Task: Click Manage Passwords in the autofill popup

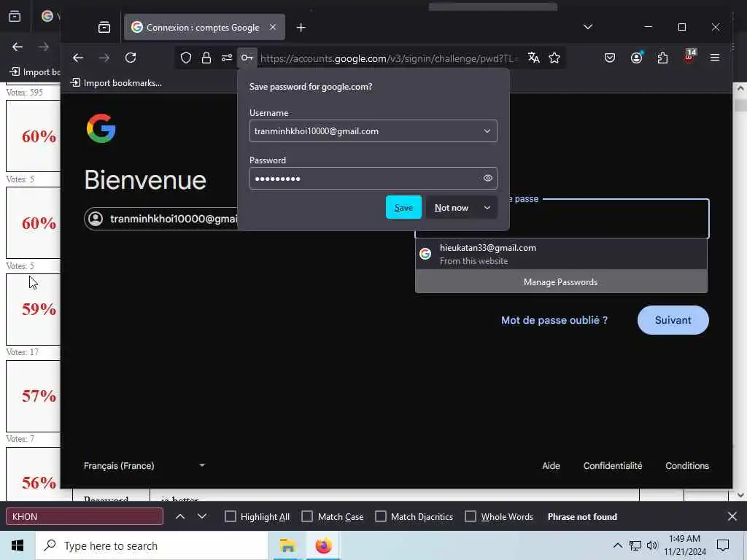Action: click(561, 282)
